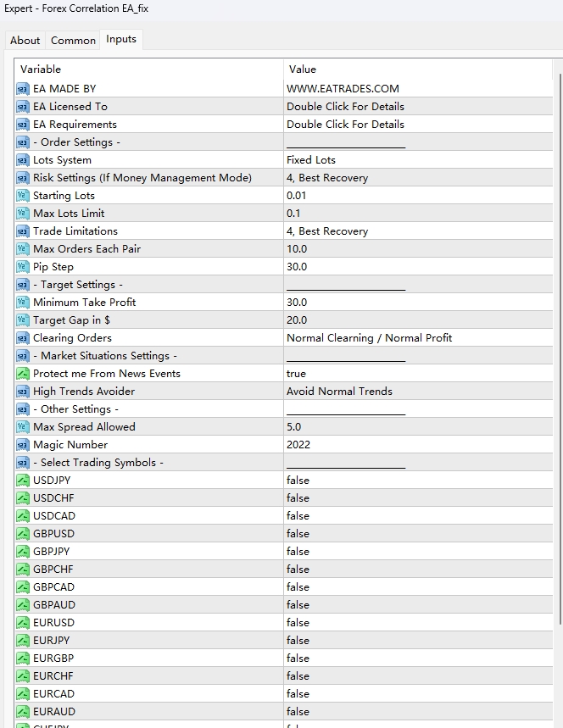Switch to the Common tab
The image size is (563, 728).
pyautogui.click(x=73, y=40)
